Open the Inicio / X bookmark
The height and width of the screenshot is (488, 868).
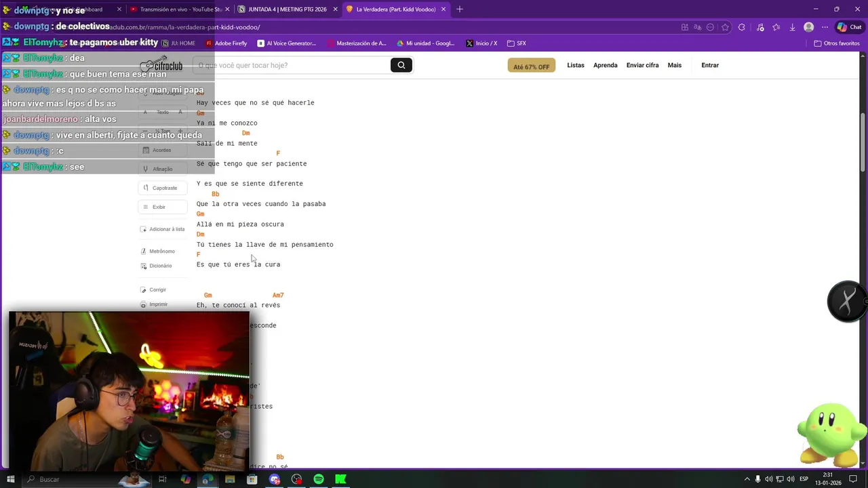point(481,43)
